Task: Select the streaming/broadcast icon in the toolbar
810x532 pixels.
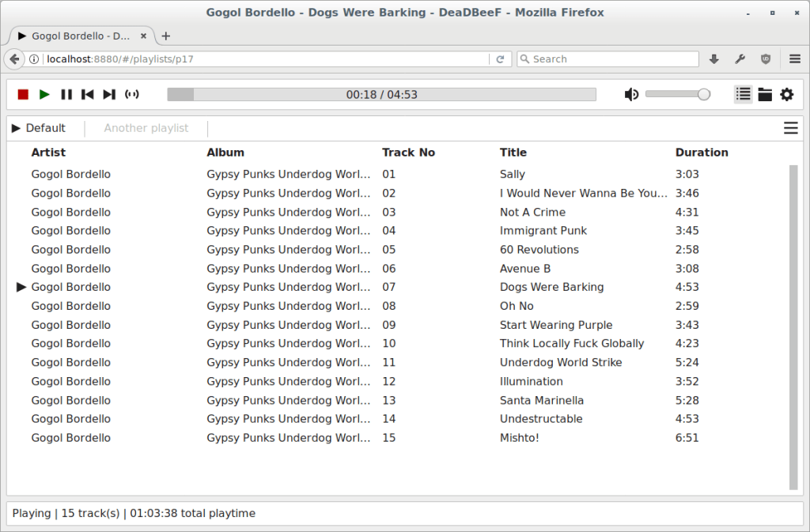Action: [x=132, y=94]
